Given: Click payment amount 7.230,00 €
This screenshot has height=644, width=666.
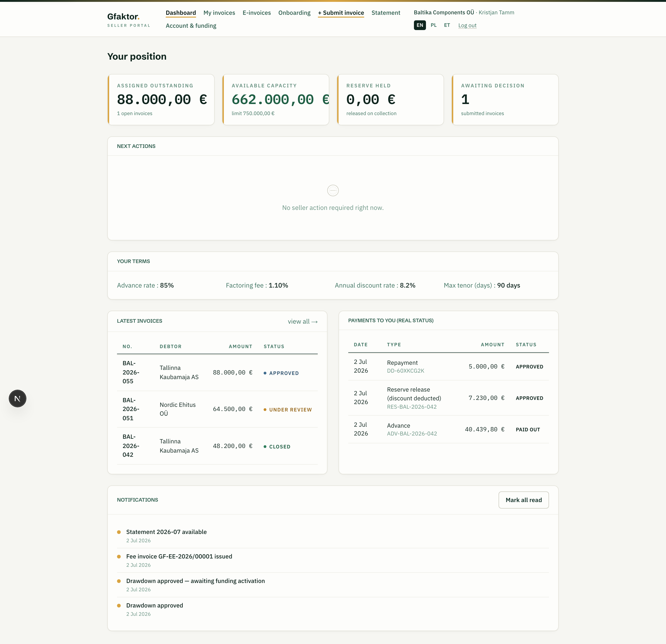Looking at the screenshot, I should click(486, 398).
